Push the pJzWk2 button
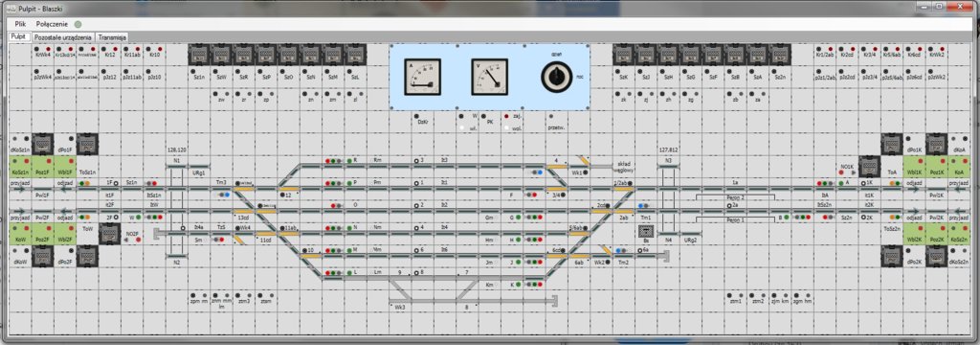The image size is (980, 345). click(x=931, y=71)
